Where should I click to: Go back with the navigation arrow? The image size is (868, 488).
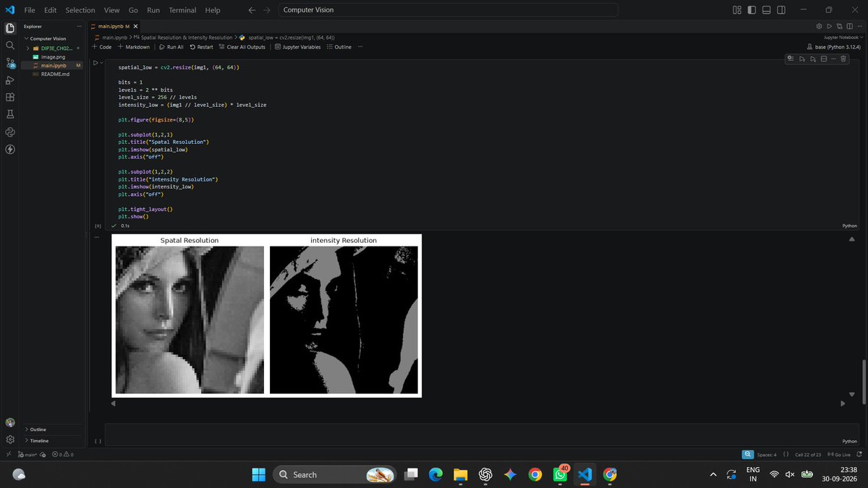(x=251, y=10)
